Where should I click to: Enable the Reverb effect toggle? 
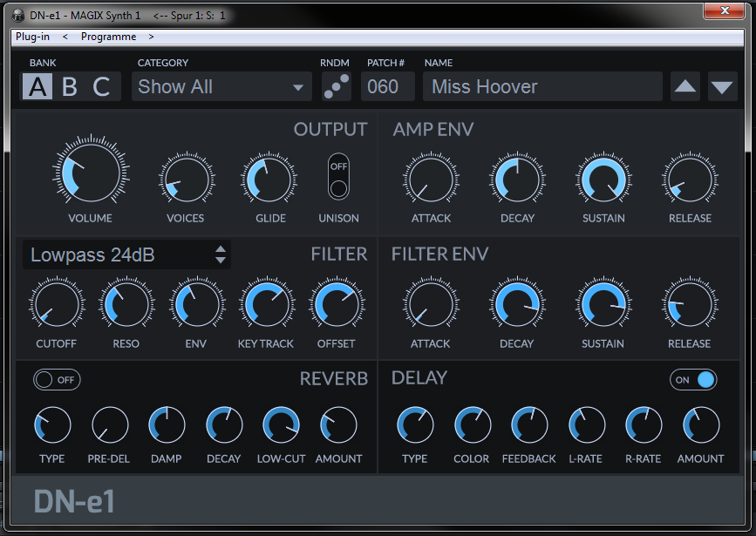pos(57,380)
